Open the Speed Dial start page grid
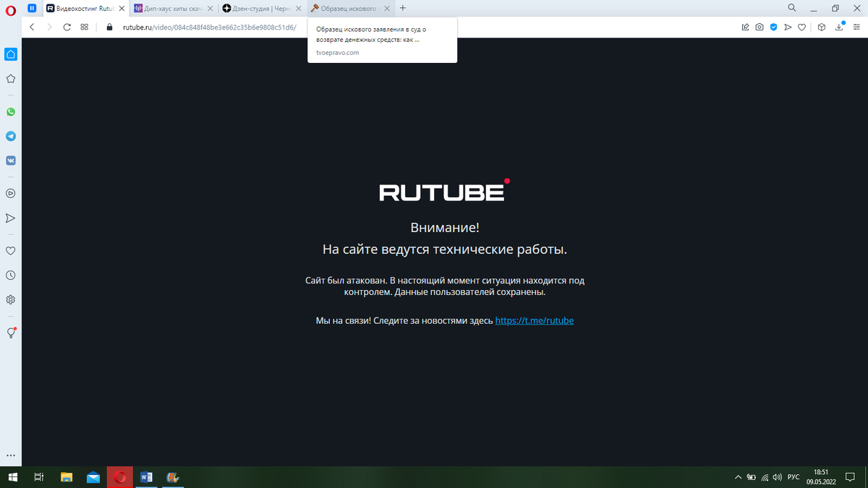This screenshot has width=868, height=488. click(x=85, y=27)
